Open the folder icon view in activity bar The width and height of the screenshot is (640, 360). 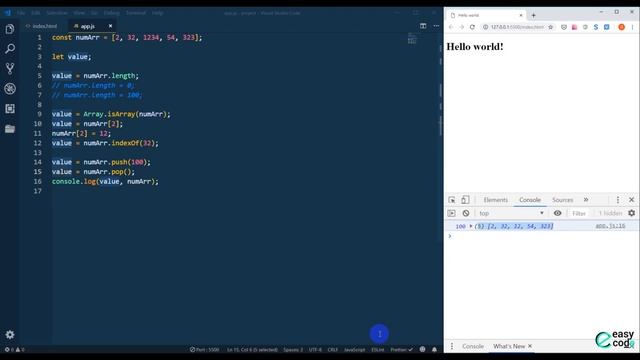tap(10, 129)
